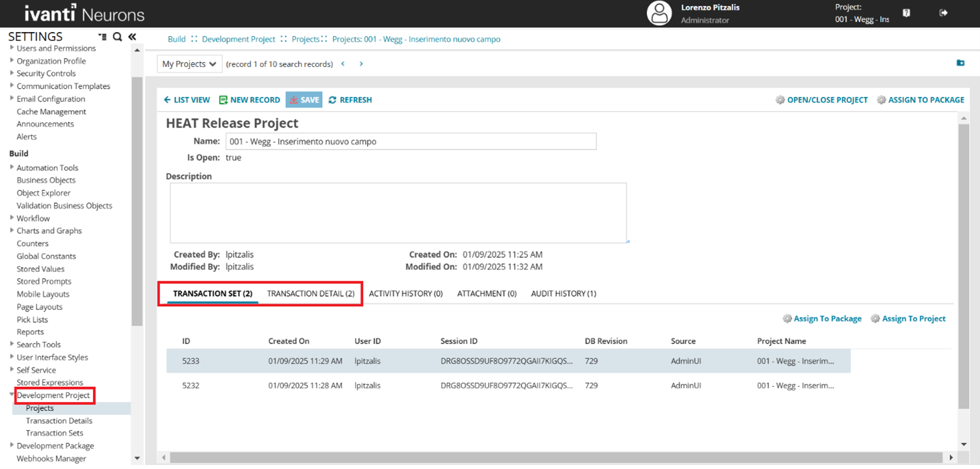This screenshot has width=980, height=469.
Task: Switch to Transaction Set tab
Action: pyautogui.click(x=213, y=293)
